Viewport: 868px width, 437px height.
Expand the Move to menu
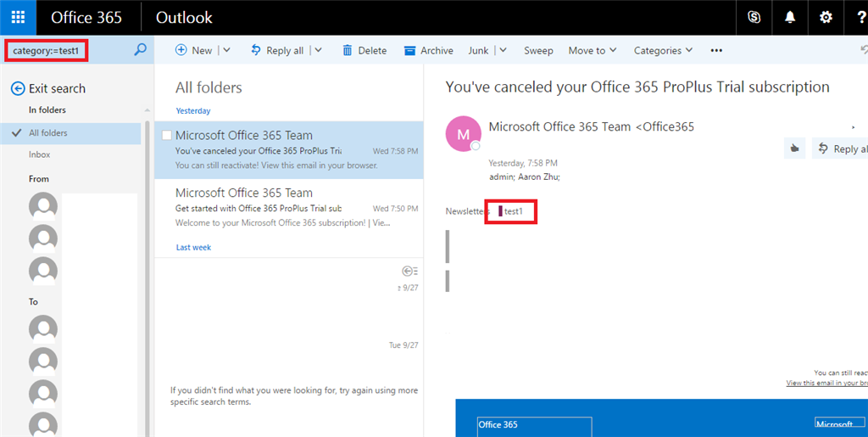pos(593,50)
